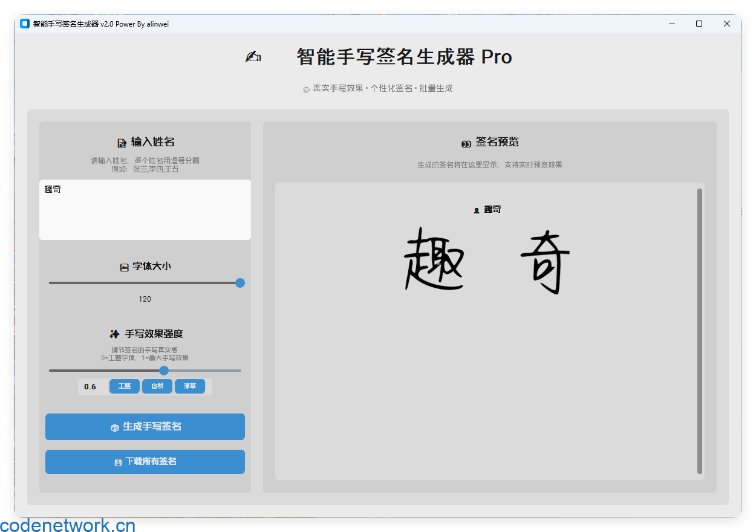This screenshot has height=532, width=756.
Task: Select the 潦草 style preset
Action: click(190, 386)
